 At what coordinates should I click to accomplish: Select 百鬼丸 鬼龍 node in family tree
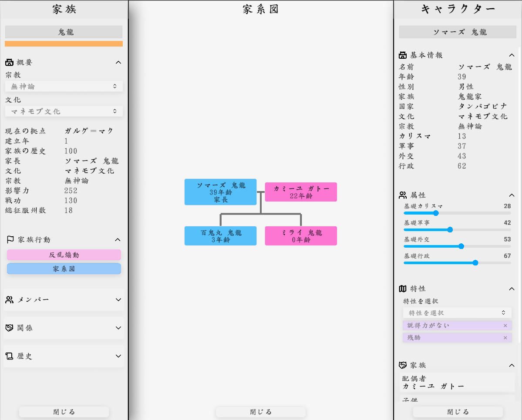(x=220, y=236)
